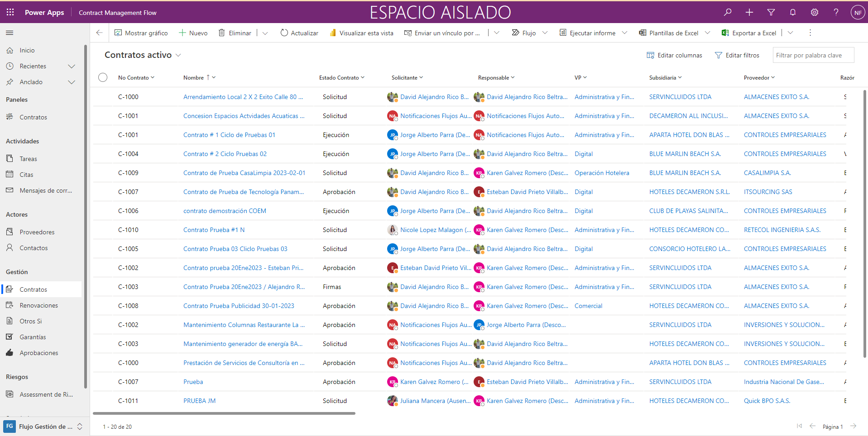Click Enviar un vínculo por command
This screenshot has width=868, height=436.
(442, 33)
